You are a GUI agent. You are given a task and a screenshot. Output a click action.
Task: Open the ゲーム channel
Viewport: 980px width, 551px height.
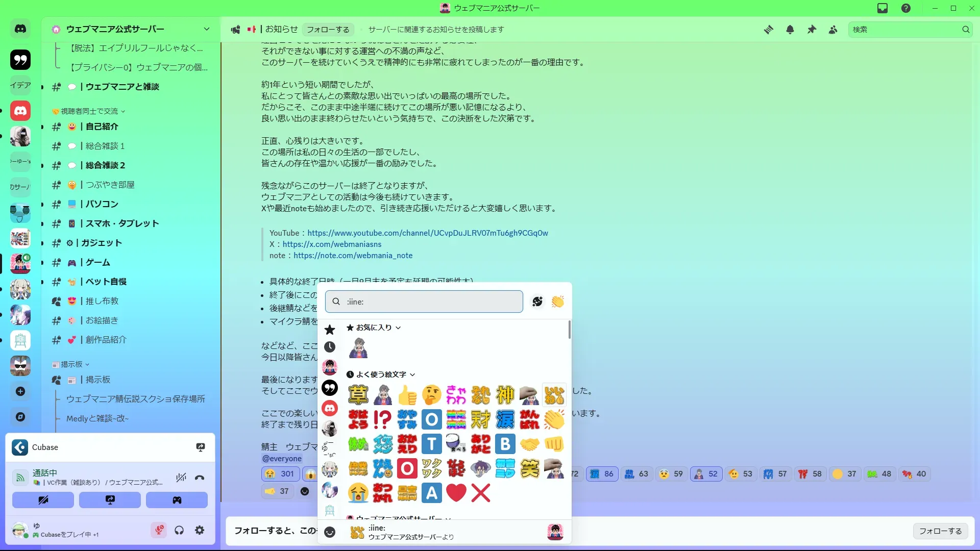pyautogui.click(x=97, y=262)
